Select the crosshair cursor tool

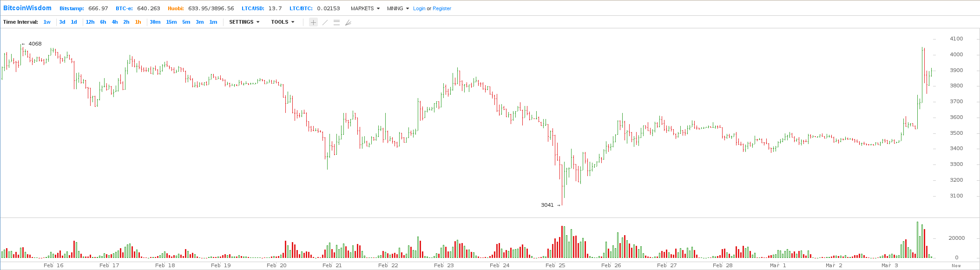[x=314, y=22]
